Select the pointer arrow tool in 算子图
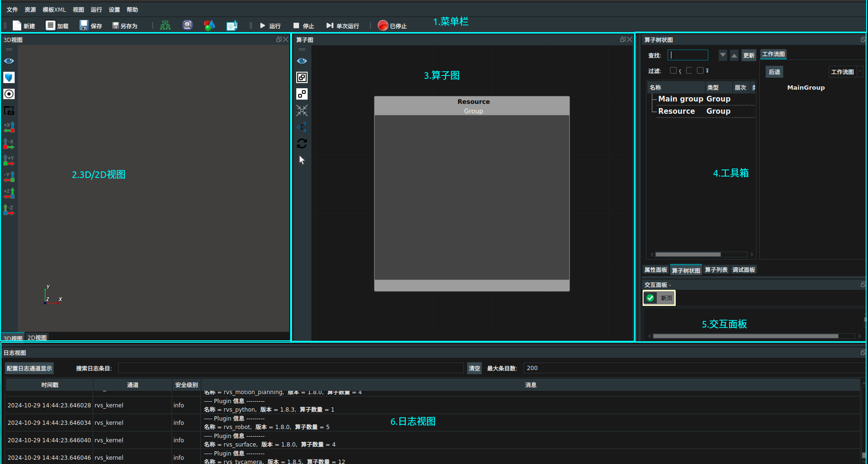 tap(302, 160)
